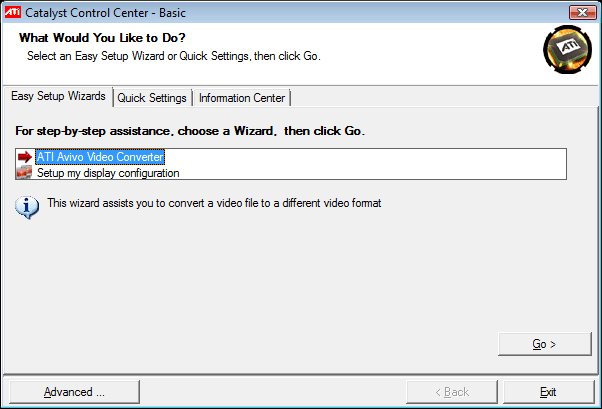Click the red arrow beside ATI Avivo Video Converter
Viewport: 602px width, 409px height.
click(25, 157)
